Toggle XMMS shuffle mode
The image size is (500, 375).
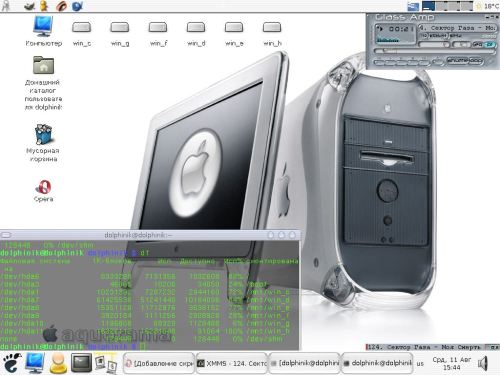(x=458, y=61)
